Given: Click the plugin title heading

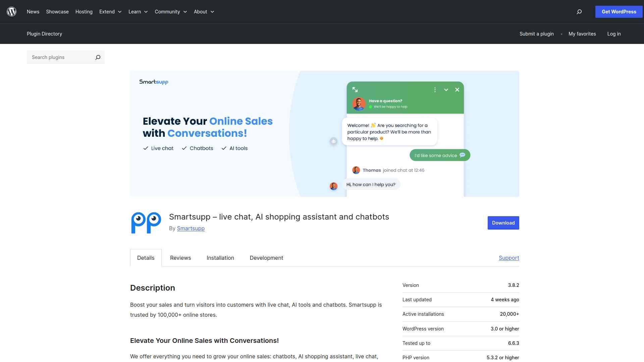Looking at the screenshot, I should [x=279, y=217].
